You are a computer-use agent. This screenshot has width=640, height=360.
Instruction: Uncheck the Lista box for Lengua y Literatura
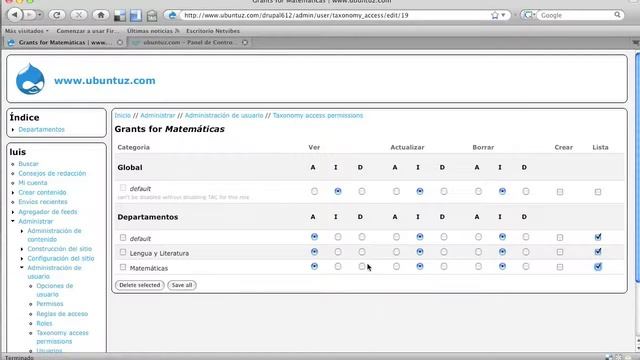(598, 252)
